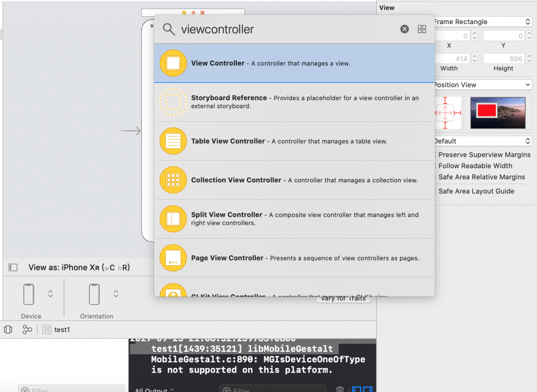The image size is (537, 392).
Task: Select the Page View Controller icon
Action: 173,258
